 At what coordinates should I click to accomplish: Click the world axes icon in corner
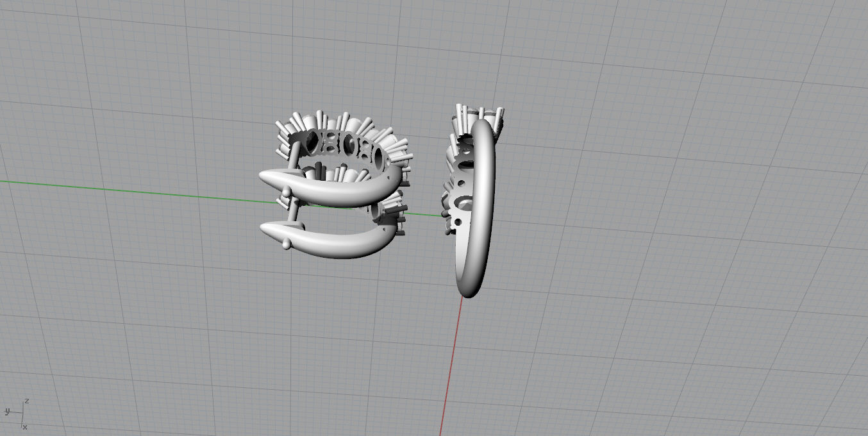[x=17, y=414]
